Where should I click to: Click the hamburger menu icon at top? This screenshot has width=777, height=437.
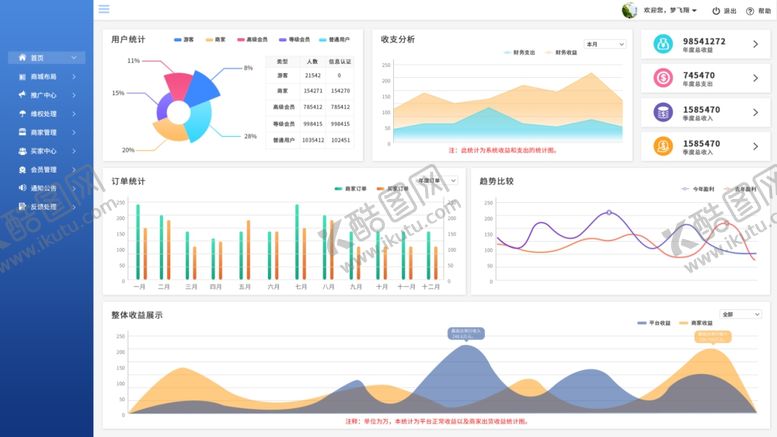tap(104, 9)
